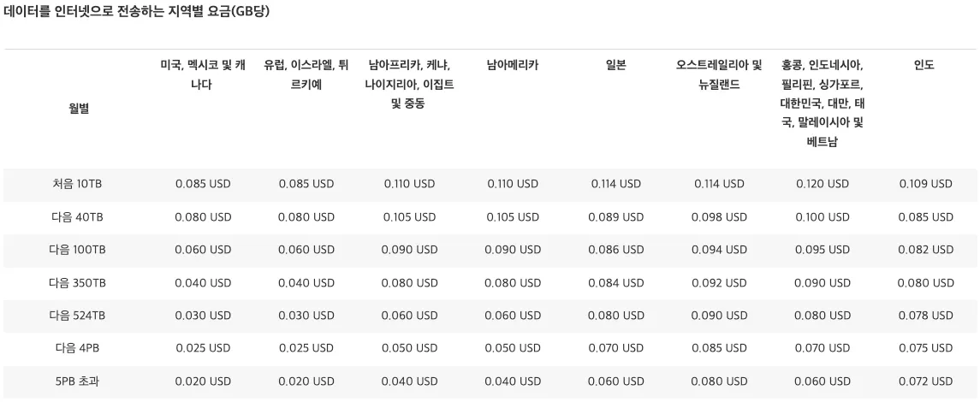Select the 다음 524TB row label

click(x=77, y=316)
